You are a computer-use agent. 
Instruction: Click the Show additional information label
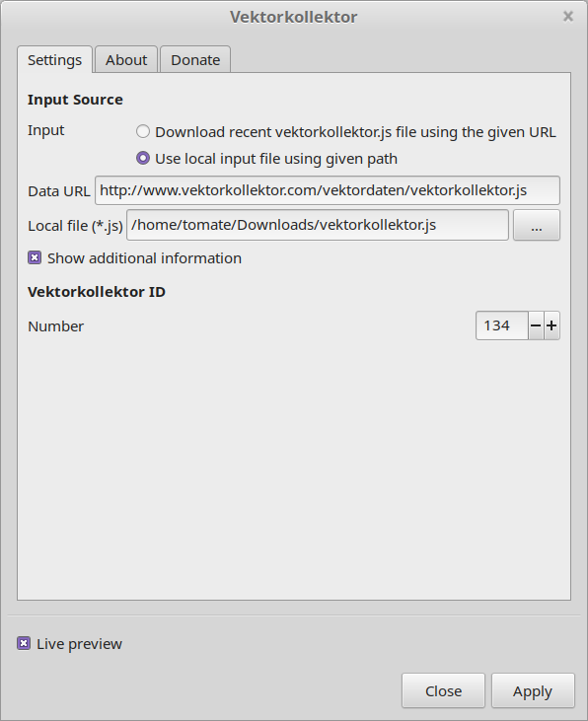pos(144,258)
